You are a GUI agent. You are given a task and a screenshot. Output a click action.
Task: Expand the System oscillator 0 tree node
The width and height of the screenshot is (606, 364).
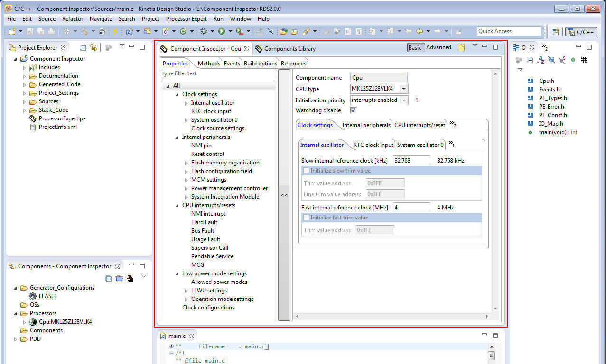[x=186, y=120]
